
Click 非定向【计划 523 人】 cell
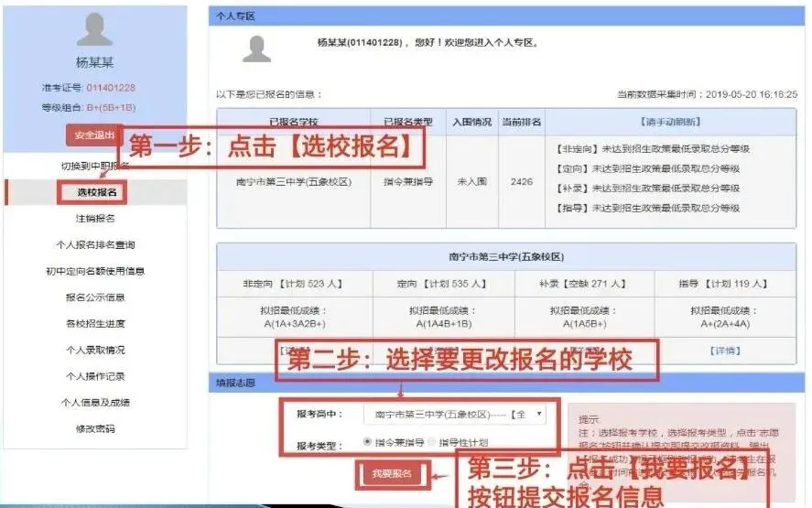pos(294,284)
